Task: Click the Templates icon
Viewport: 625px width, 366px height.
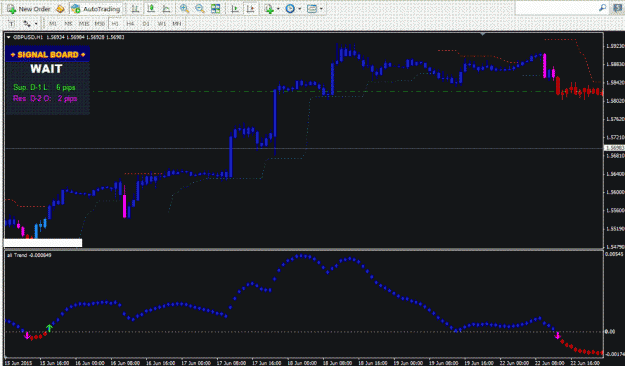Action: pos(312,9)
